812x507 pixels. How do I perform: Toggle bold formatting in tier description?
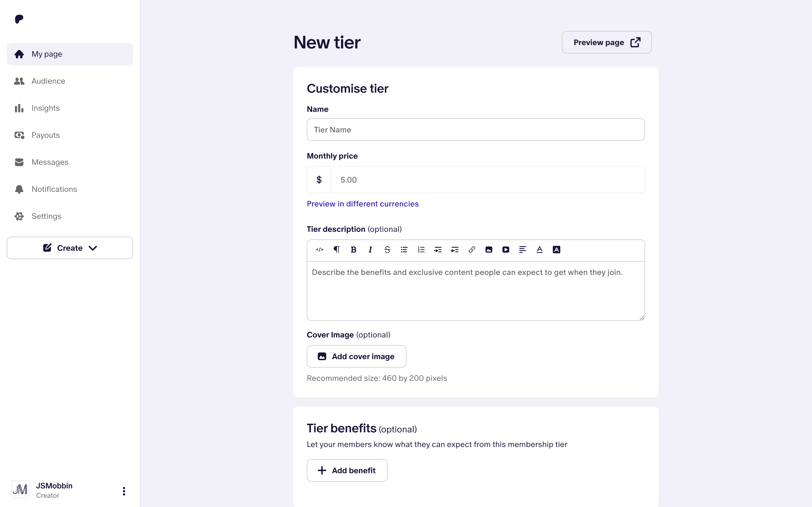(x=353, y=250)
